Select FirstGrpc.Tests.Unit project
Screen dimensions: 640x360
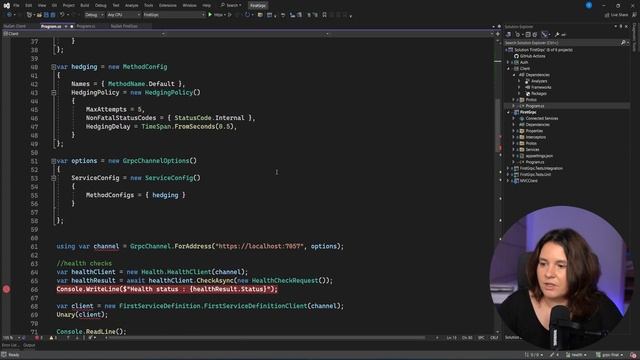coord(535,175)
